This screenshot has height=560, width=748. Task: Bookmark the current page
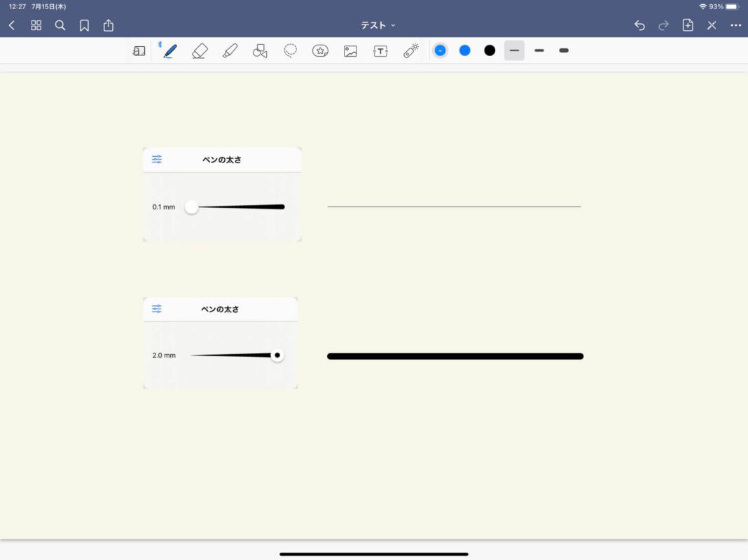click(x=84, y=25)
